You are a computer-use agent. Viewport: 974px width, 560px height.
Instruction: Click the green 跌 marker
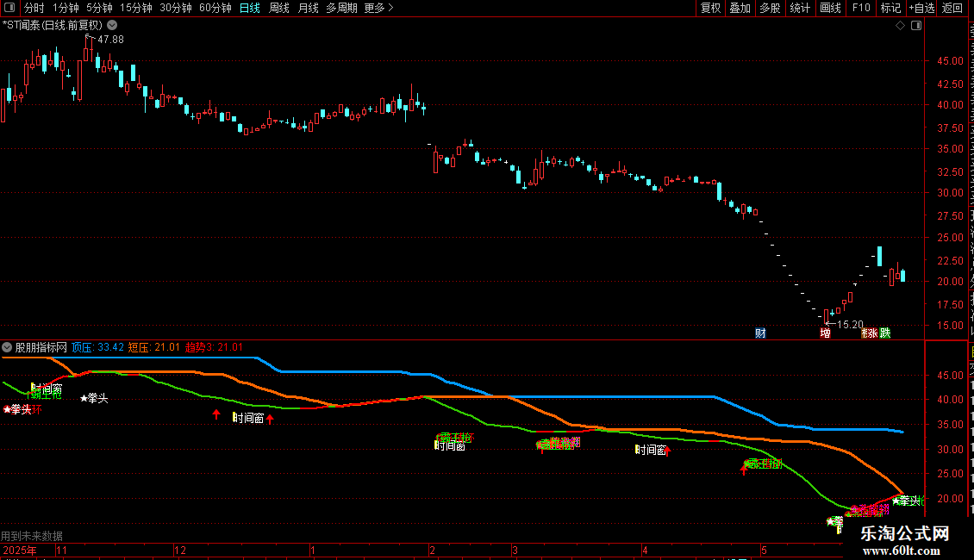click(885, 333)
